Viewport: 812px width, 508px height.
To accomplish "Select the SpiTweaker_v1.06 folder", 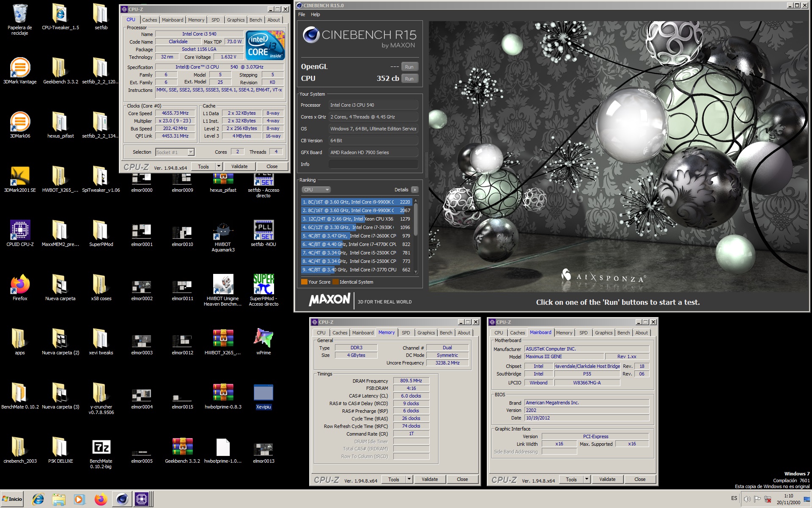I will click(101, 179).
